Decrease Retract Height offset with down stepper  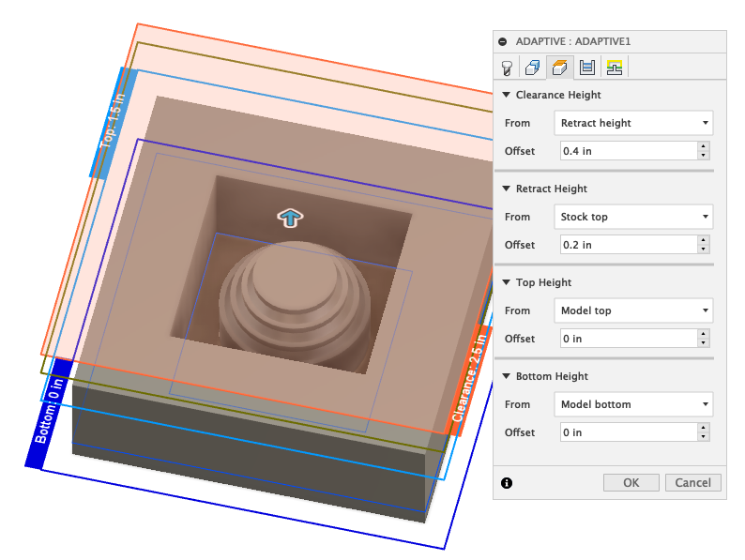pyautogui.click(x=704, y=250)
